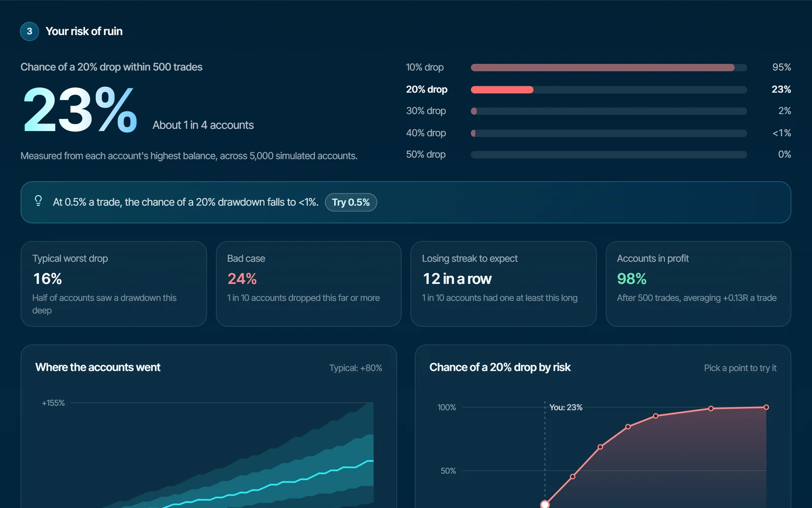This screenshot has width=812, height=508.
Task: Click the 100% axis label on risk chart
Action: coord(447,407)
